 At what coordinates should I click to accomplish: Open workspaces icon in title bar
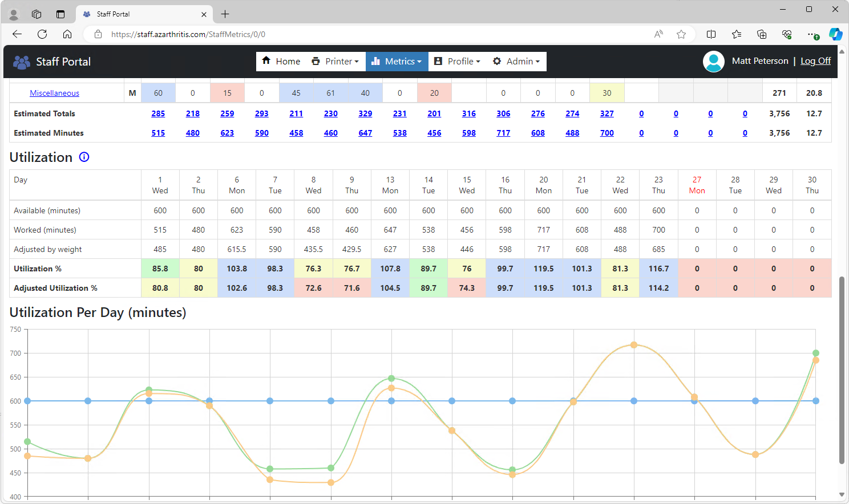point(37,14)
